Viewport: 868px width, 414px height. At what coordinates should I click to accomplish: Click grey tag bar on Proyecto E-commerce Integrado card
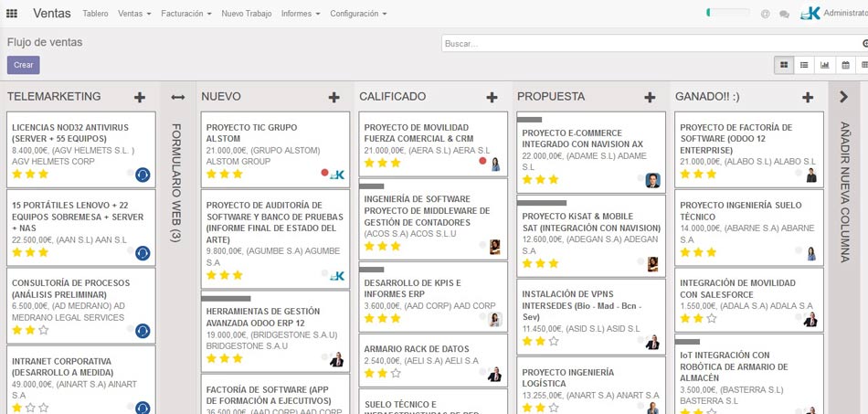point(529,120)
